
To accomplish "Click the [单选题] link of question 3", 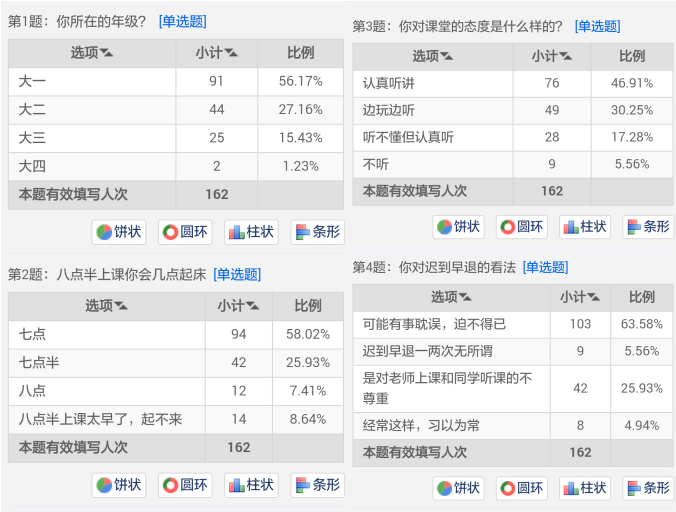I will point(598,27).
